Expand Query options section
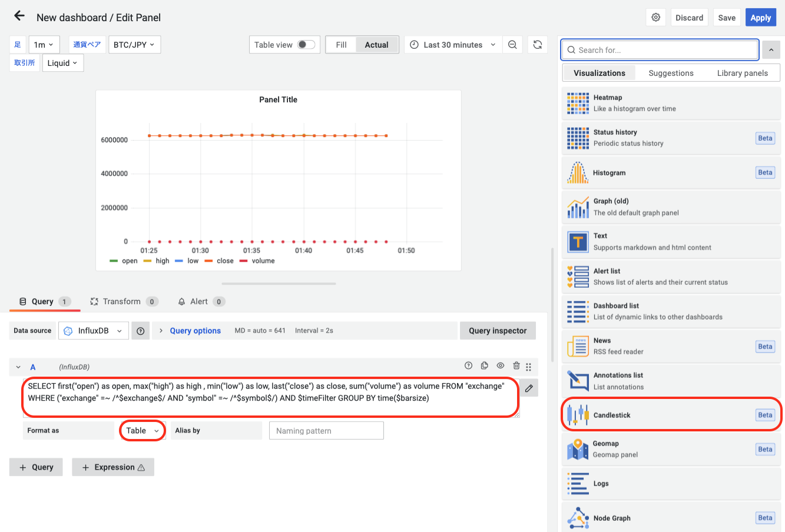The height and width of the screenshot is (532, 785). coord(195,331)
